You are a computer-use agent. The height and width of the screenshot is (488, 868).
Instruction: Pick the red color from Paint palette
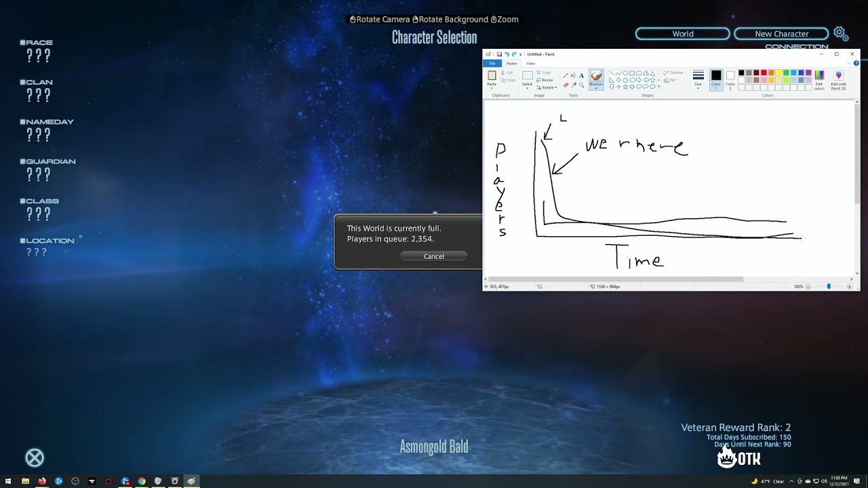[764, 73]
